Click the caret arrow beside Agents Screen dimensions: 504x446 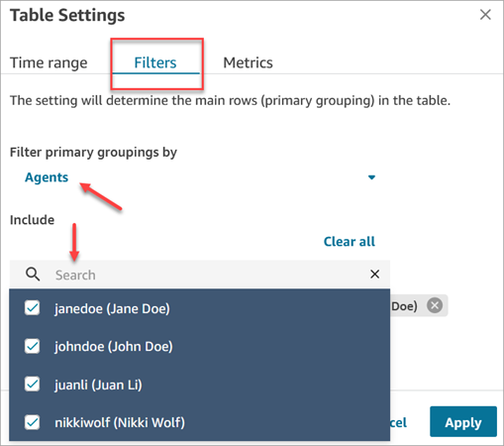371,177
